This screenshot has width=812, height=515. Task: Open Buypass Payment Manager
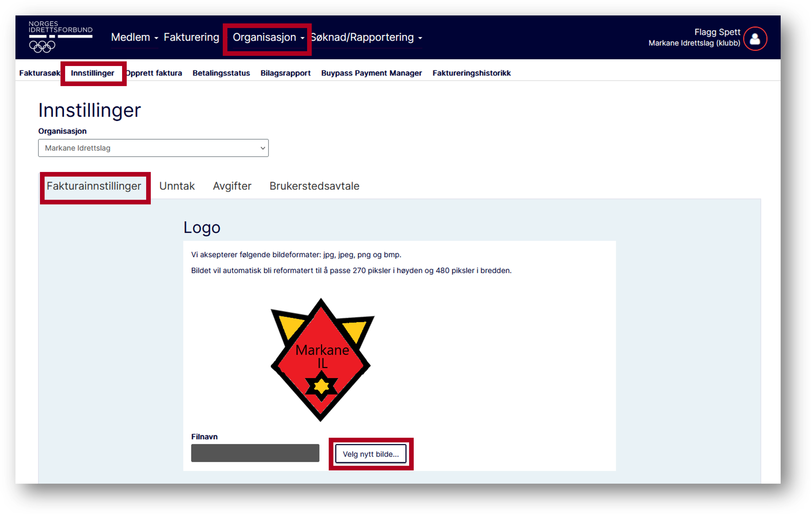tap(371, 73)
